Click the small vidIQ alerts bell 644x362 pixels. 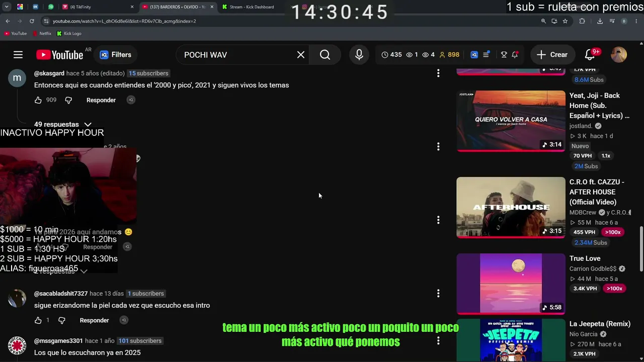point(515,55)
